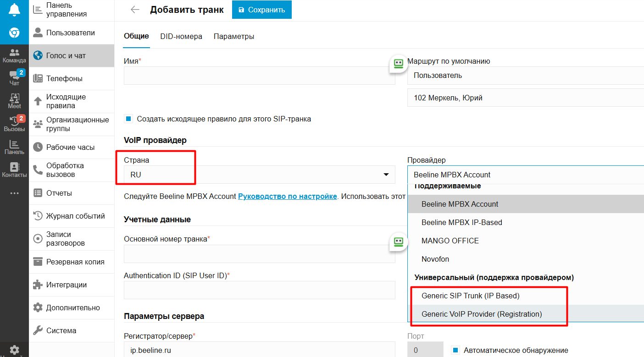Viewport: 644px width, 357px height.
Task: Open Чат icon with badge
Action: click(x=15, y=78)
